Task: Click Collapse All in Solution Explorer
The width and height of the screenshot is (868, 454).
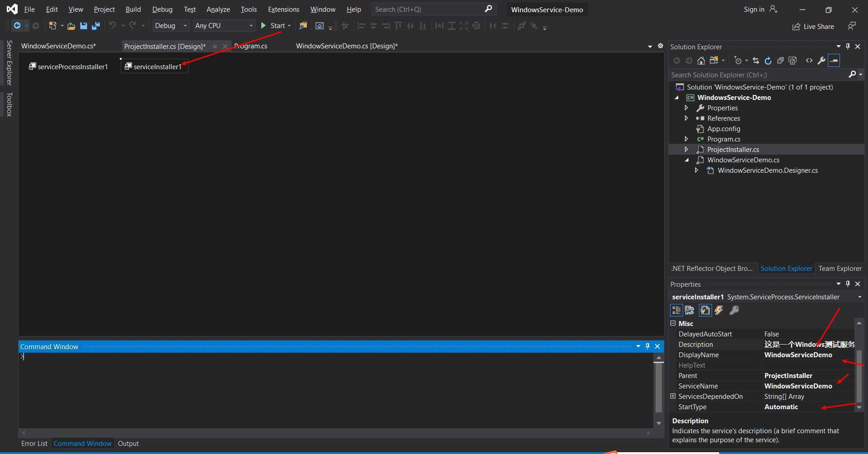Action: tap(780, 61)
